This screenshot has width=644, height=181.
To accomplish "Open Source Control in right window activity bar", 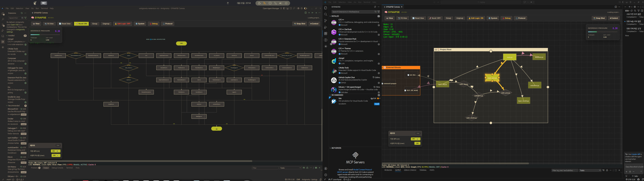I will 325,21.
